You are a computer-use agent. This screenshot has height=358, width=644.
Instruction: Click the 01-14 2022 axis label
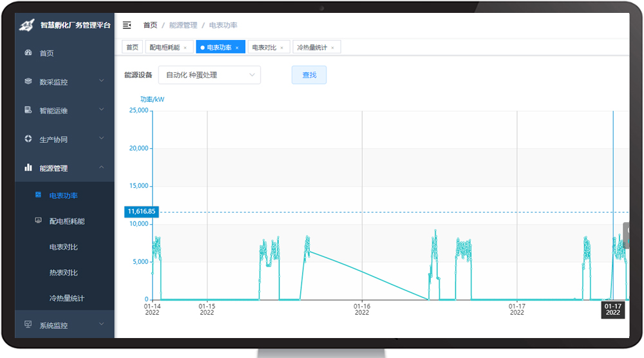153,310
